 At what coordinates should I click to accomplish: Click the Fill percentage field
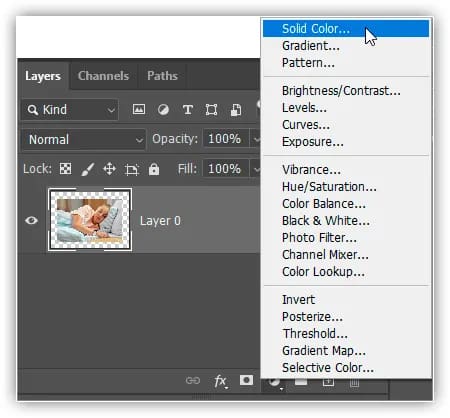click(x=226, y=169)
